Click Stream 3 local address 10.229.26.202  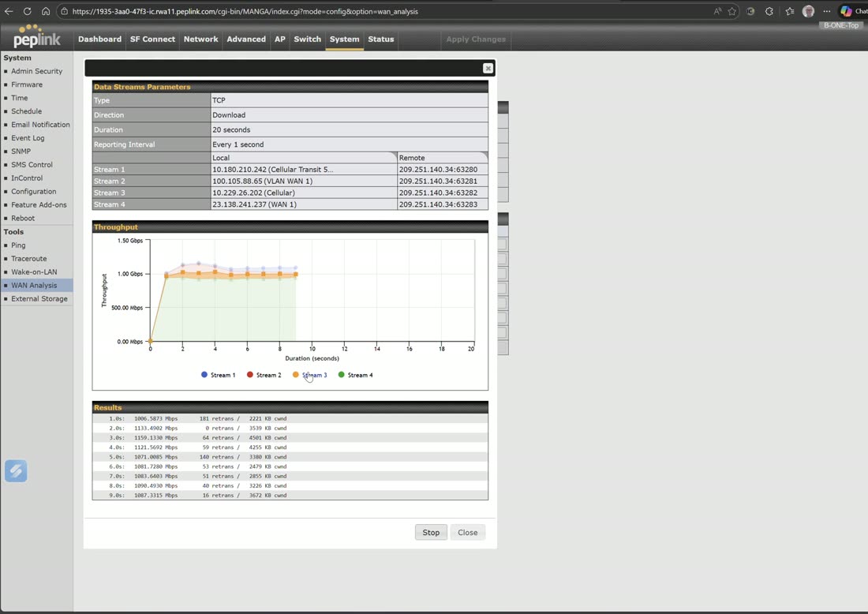coord(253,193)
